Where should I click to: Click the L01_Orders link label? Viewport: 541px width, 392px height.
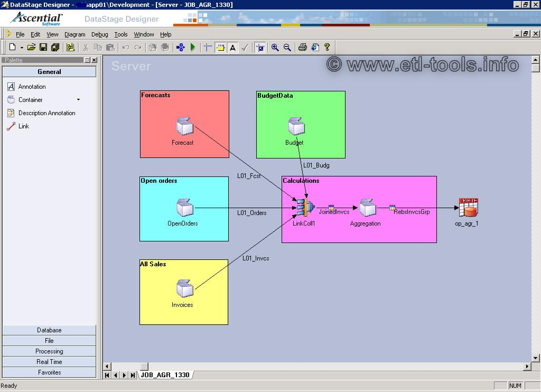(x=251, y=213)
